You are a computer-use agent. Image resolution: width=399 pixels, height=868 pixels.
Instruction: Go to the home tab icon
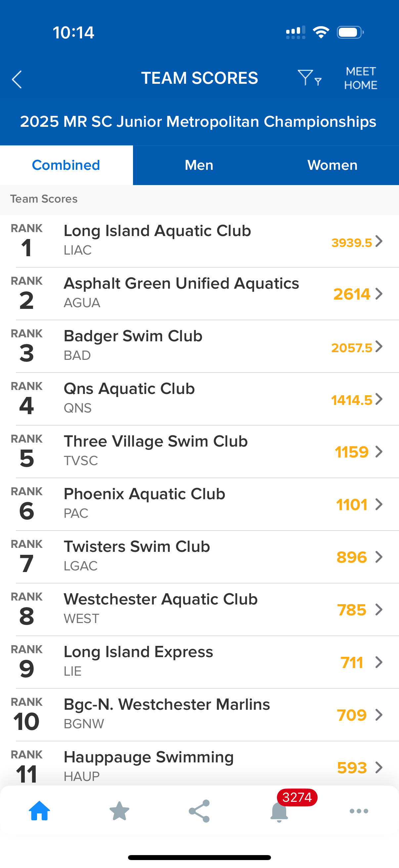click(39, 811)
